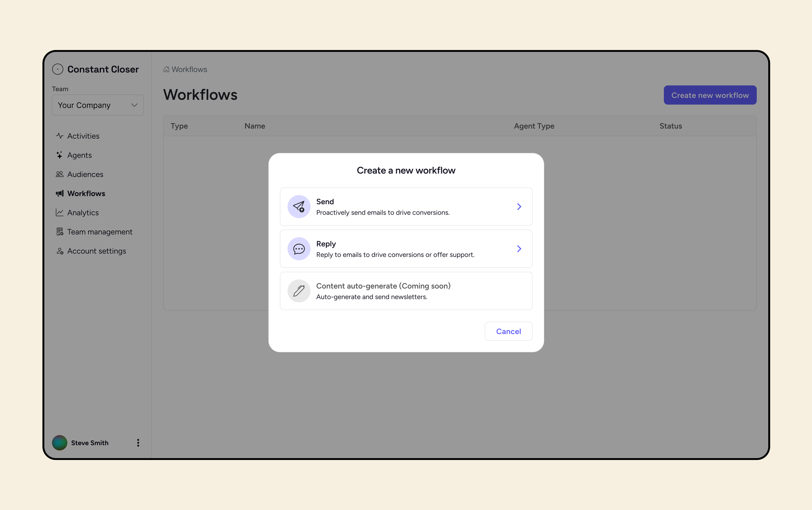812x510 pixels.
Task: Click the Agent Type column header
Action: (x=534, y=126)
